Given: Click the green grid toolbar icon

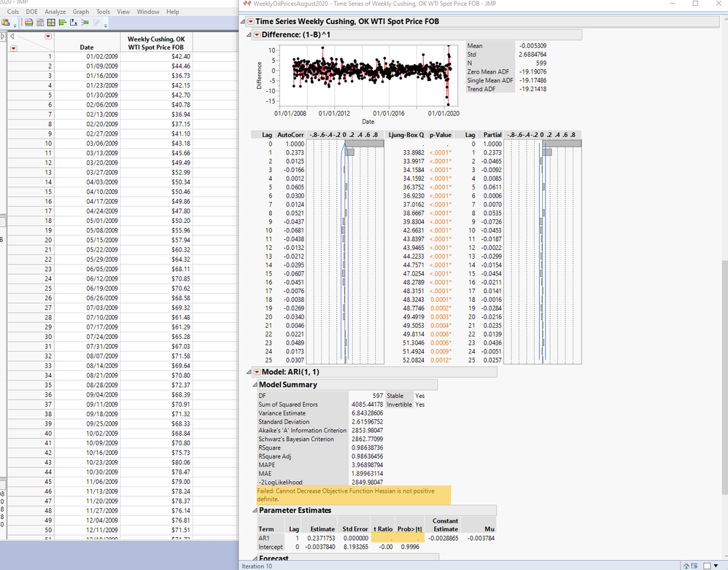Looking at the screenshot, I should [x=52, y=23].
